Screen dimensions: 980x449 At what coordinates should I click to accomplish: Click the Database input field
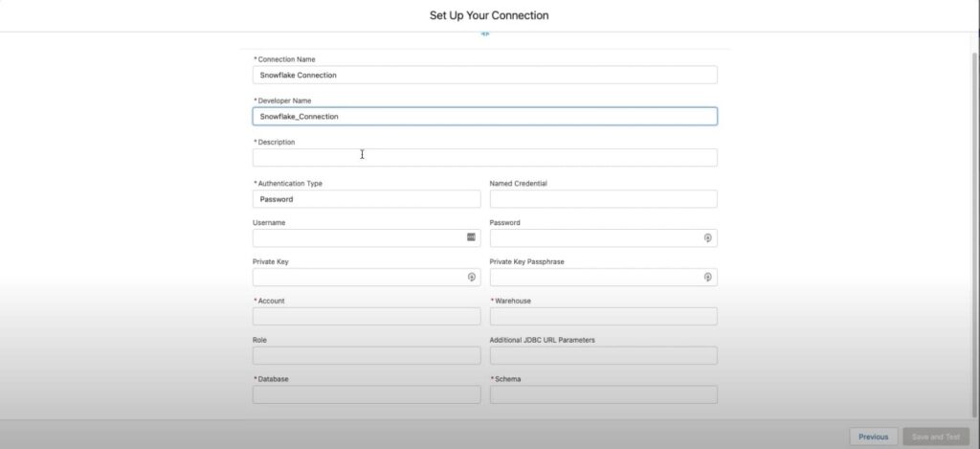click(367, 394)
